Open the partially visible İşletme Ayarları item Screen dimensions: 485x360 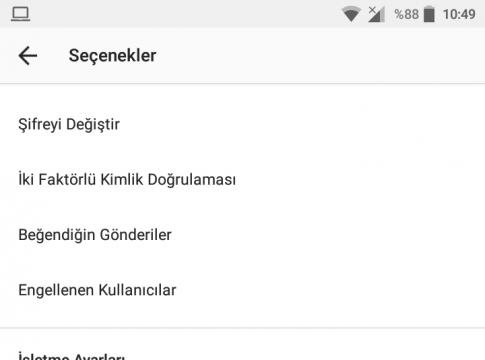242,349
